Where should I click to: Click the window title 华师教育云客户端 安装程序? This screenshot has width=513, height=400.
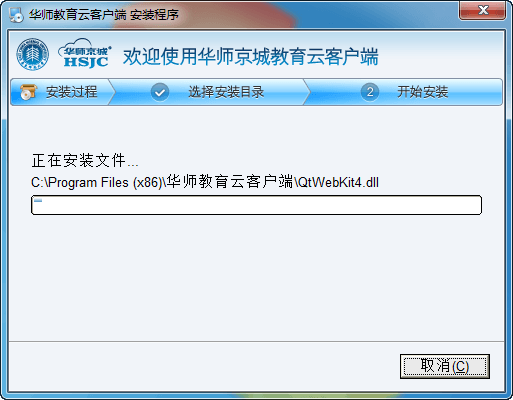click(104, 15)
